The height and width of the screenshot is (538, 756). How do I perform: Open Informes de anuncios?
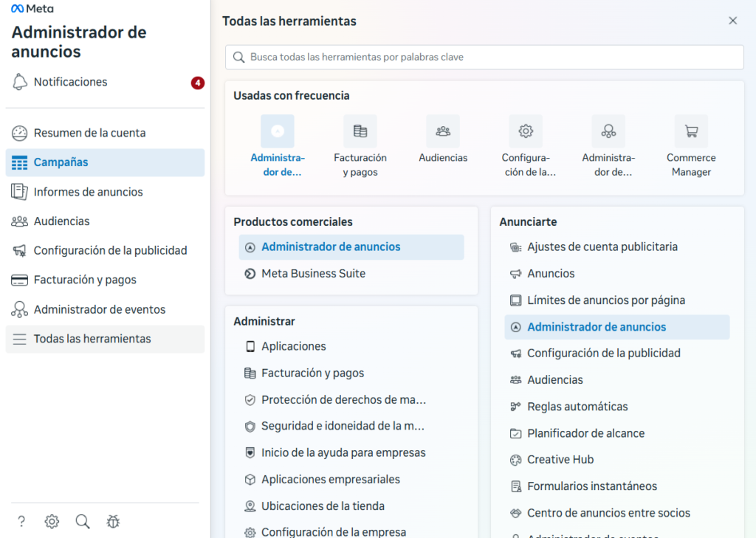tap(105, 192)
